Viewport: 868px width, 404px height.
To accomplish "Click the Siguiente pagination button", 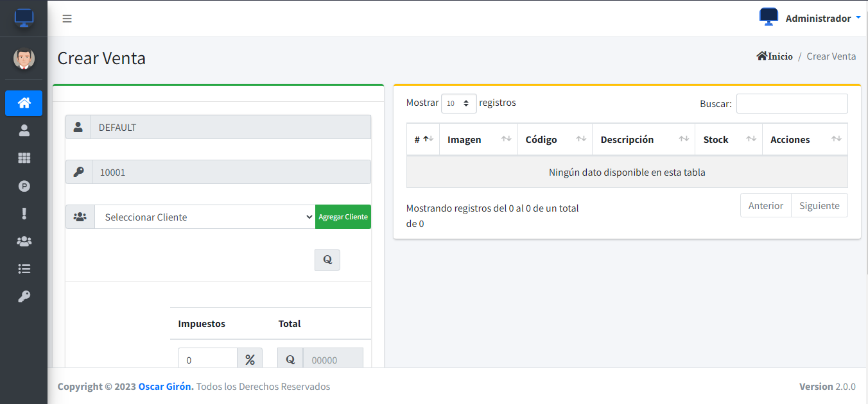I will pyautogui.click(x=819, y=206).
